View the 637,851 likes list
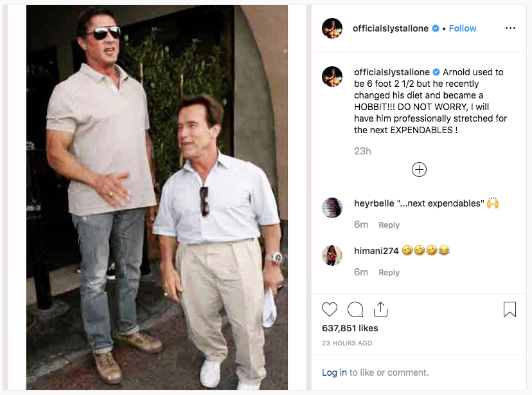The image size is (532, 395). tap(350, 328)
